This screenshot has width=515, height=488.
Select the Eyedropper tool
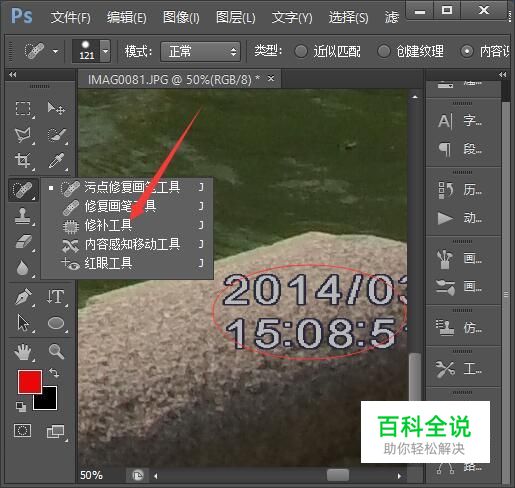click(56, 161)
